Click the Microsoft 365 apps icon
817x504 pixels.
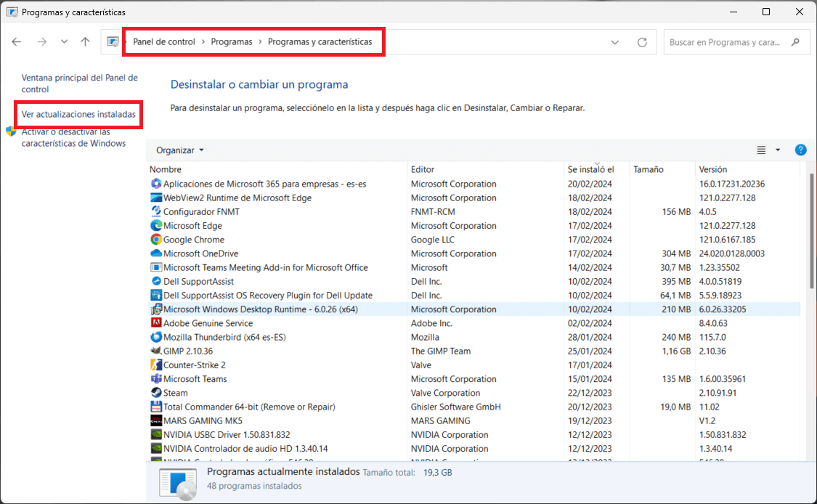[x=156, y=184]
